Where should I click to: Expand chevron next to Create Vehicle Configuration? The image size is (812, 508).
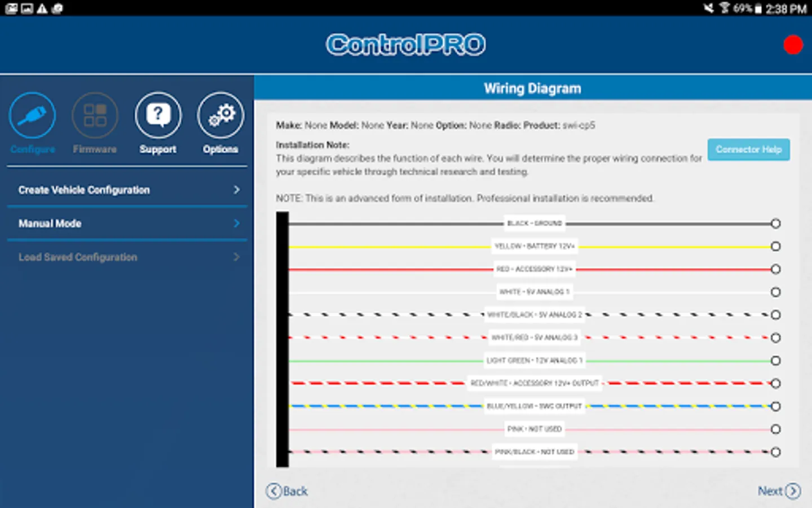[x=237, y=190]
